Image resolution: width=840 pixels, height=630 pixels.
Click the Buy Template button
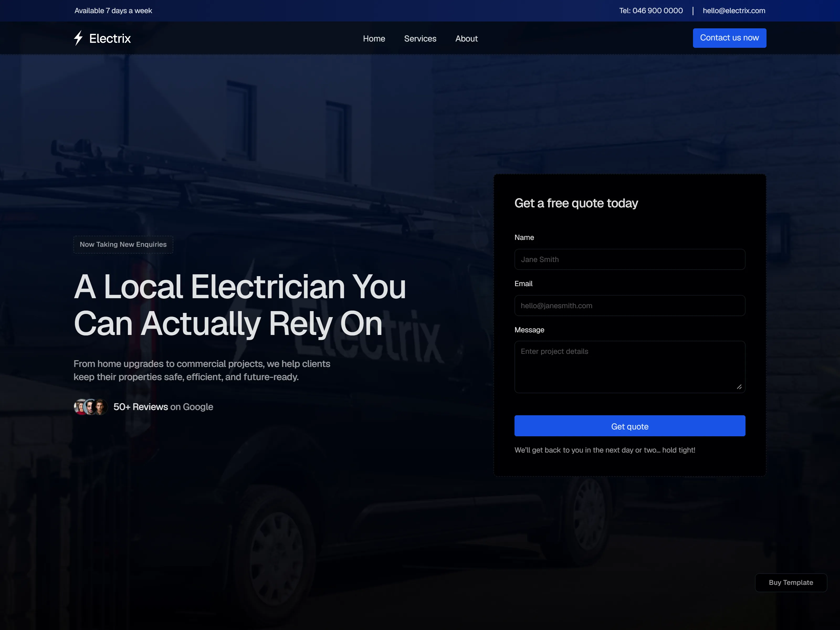[791, 582]
